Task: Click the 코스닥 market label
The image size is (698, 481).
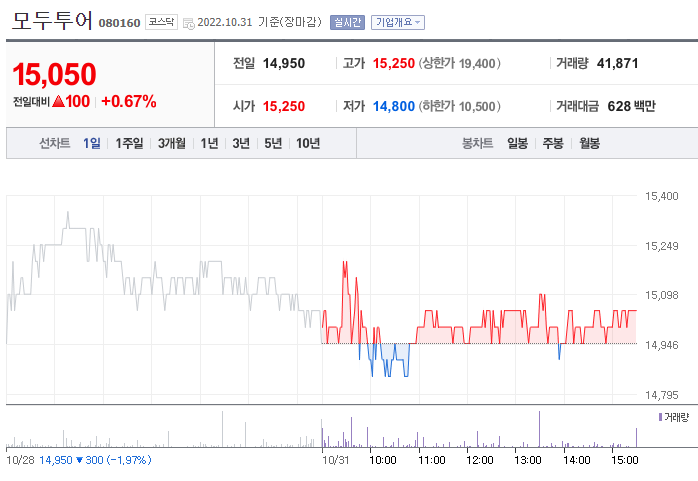Action: 161,22
